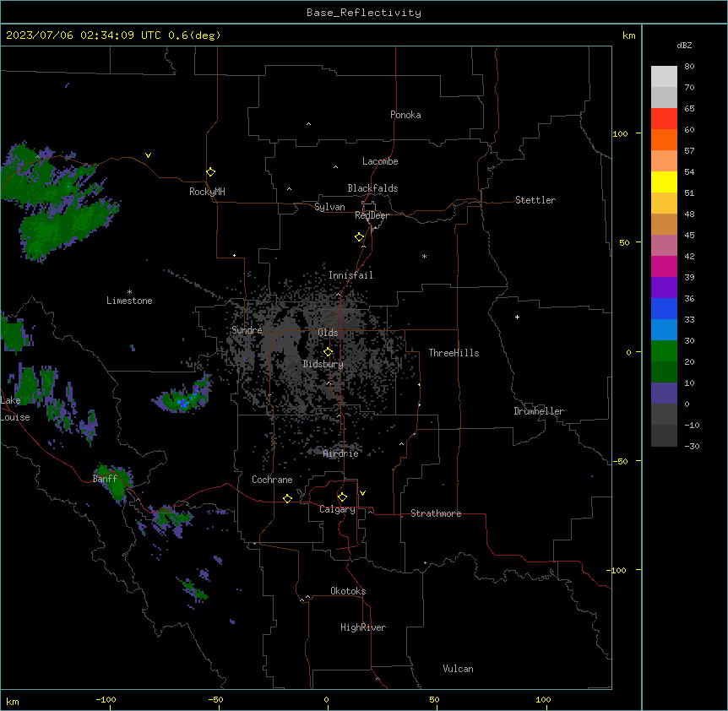Click the white caret marker west of Lacombe

pyautogui.click(x=335, y=166)
